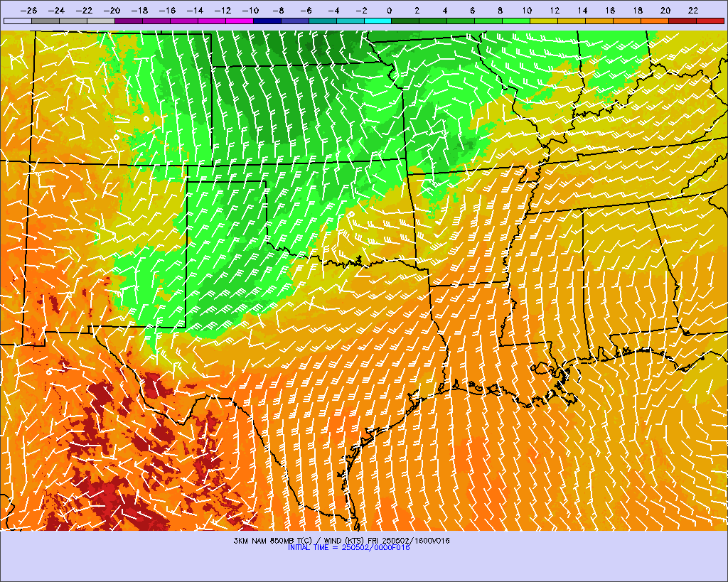Select the positive 4 scale label

445,11
